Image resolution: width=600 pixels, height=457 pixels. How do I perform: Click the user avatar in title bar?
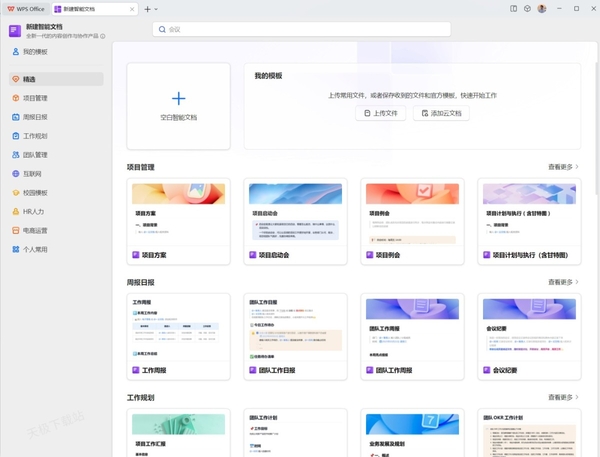click(542, 9)
